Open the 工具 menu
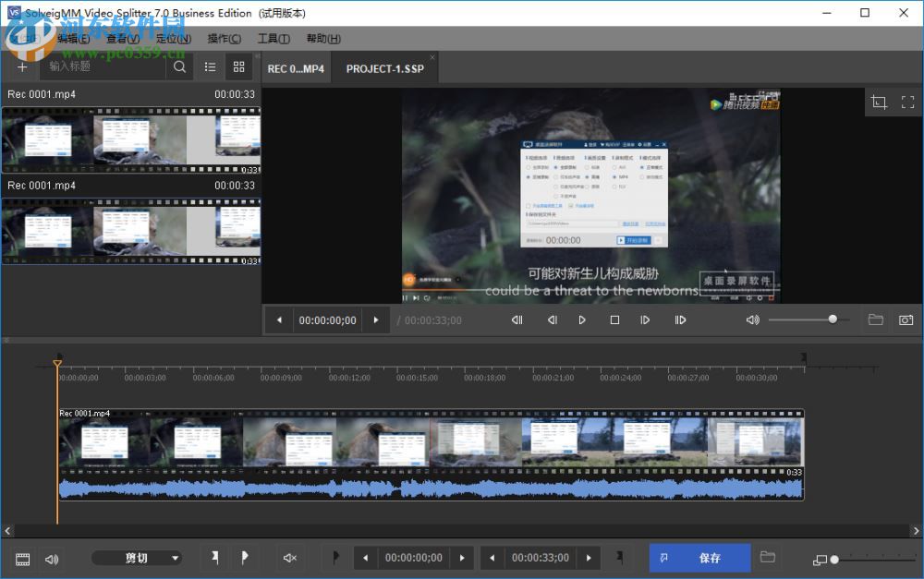The width and height of the screenshot is (924, 579). [274, 38]
